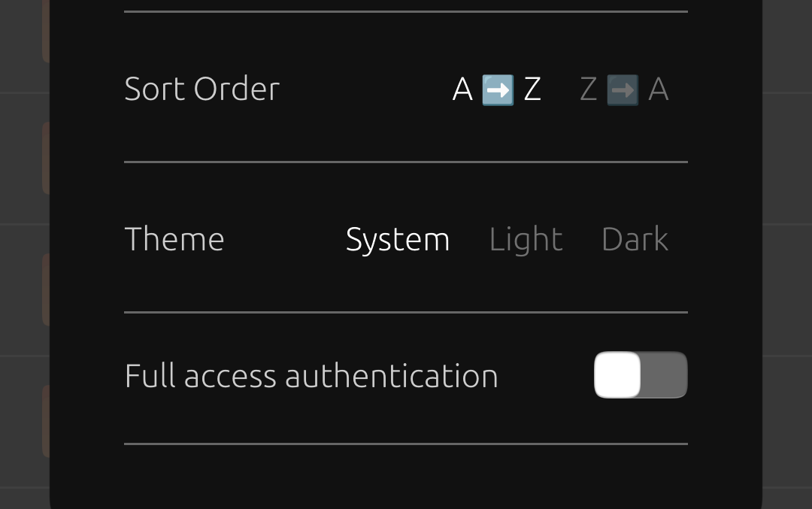Click the Sort Order label

coord(201,89)
